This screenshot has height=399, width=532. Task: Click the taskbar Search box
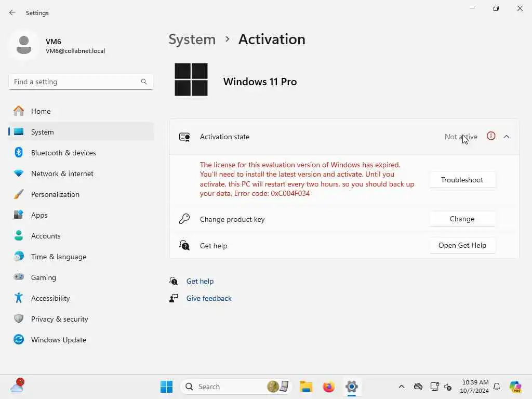click(236, 387)
